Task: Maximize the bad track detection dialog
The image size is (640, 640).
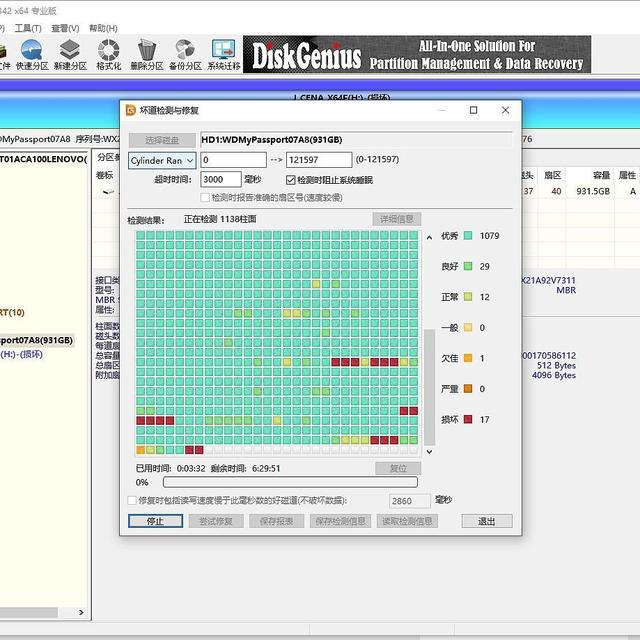Action: point(473,110)
